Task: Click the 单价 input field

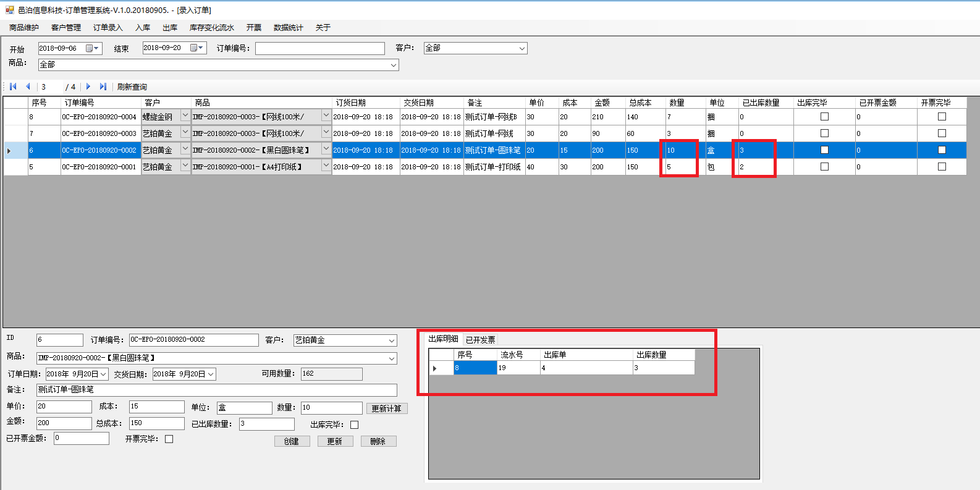Action: point(64,407)
